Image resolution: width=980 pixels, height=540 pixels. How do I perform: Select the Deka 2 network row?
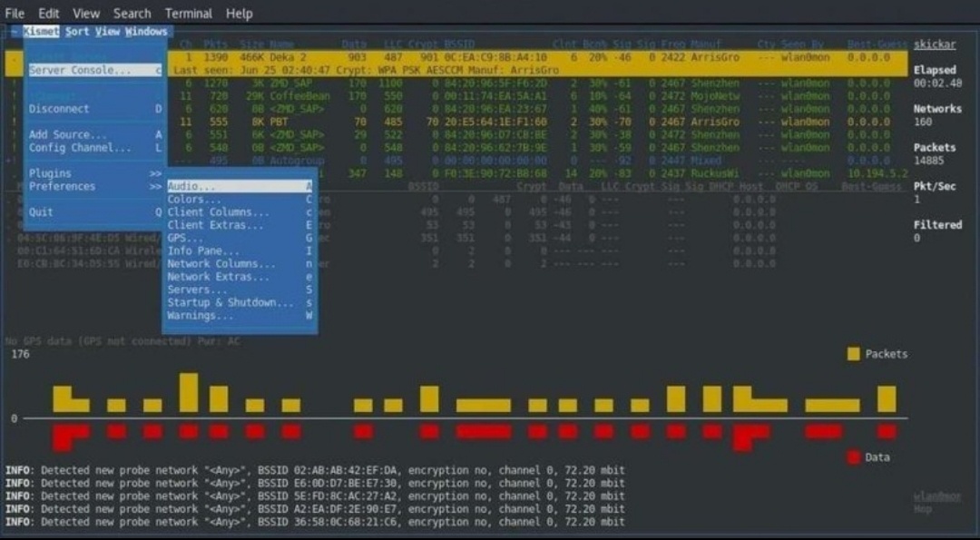click(x=456, y=57)
